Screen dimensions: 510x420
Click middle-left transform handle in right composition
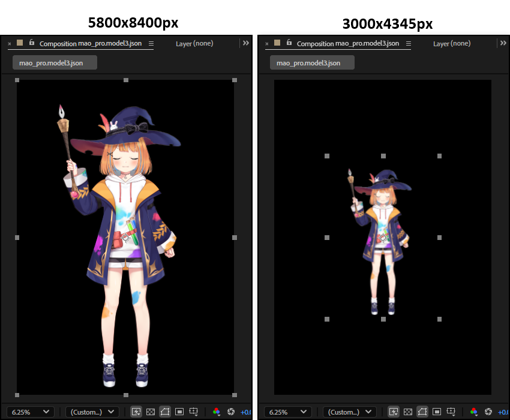point(327,238)
